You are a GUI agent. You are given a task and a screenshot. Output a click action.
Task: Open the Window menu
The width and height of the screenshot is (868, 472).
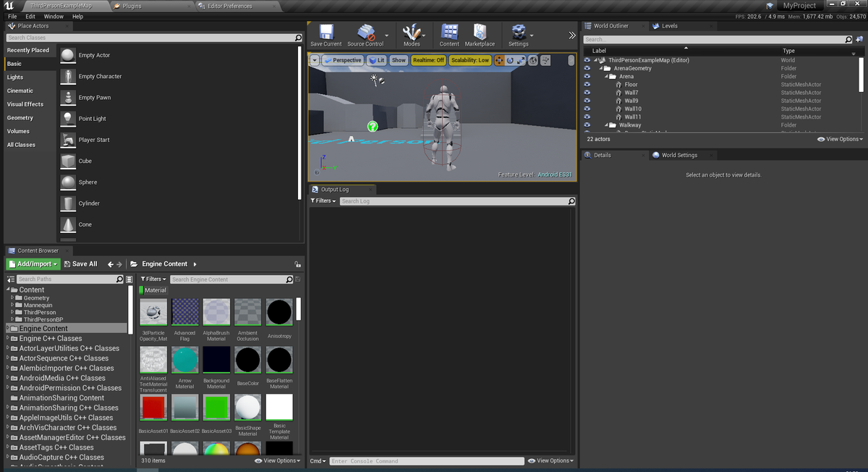(x=54, y=16)
